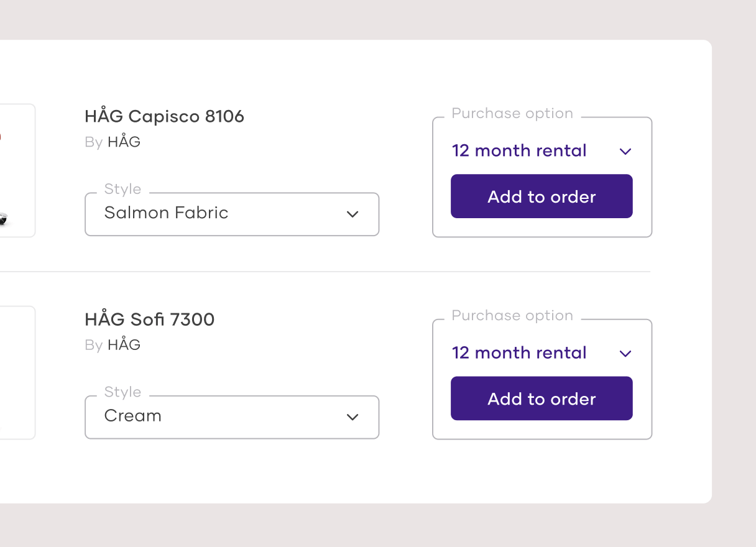Click the chevron beside Sofi's 12 month rental
The width and height of the screenshot is (756, 547).
[625, 354]
